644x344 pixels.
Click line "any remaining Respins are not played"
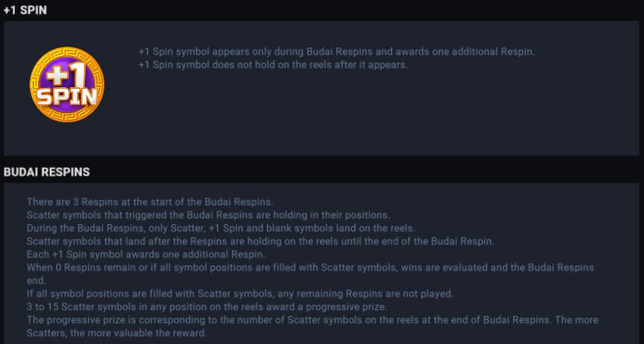241,294
